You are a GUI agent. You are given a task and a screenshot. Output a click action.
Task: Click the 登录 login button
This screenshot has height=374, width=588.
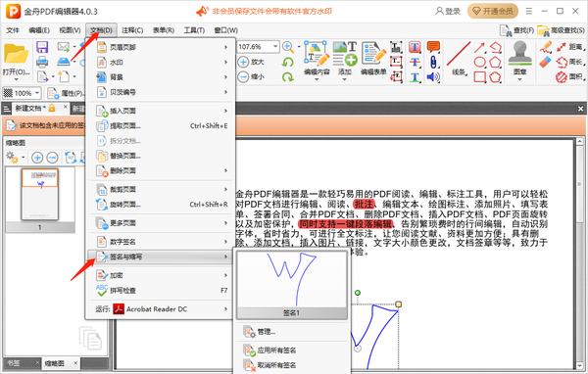[x=448, y=11]
